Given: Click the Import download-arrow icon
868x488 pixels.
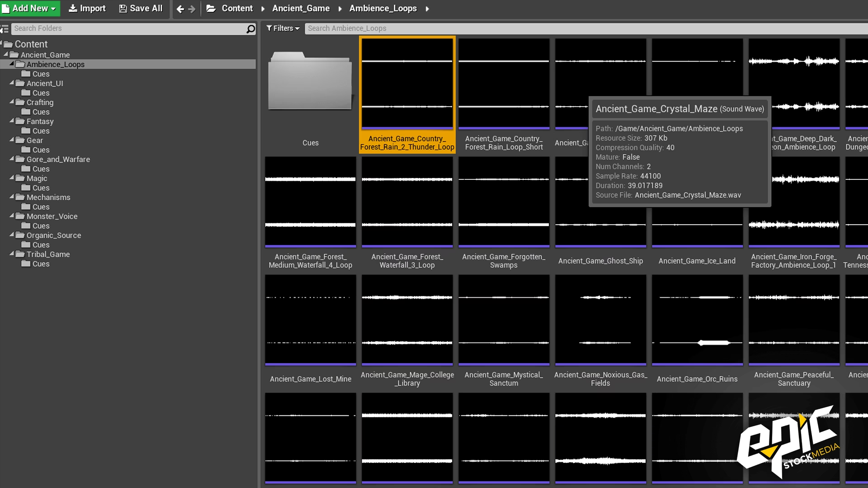Looking at the screenshot, I should click(x=73, y=9).
